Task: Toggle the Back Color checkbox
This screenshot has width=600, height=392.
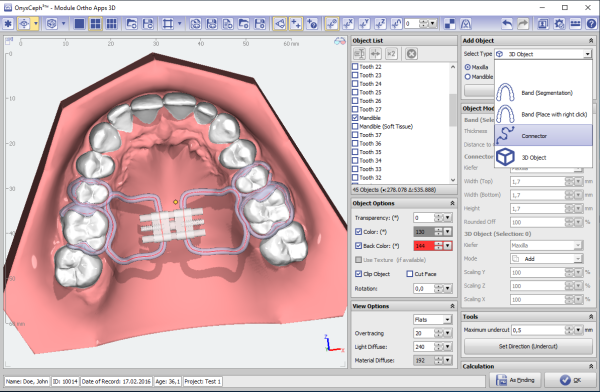Action: tap(358, 246)
